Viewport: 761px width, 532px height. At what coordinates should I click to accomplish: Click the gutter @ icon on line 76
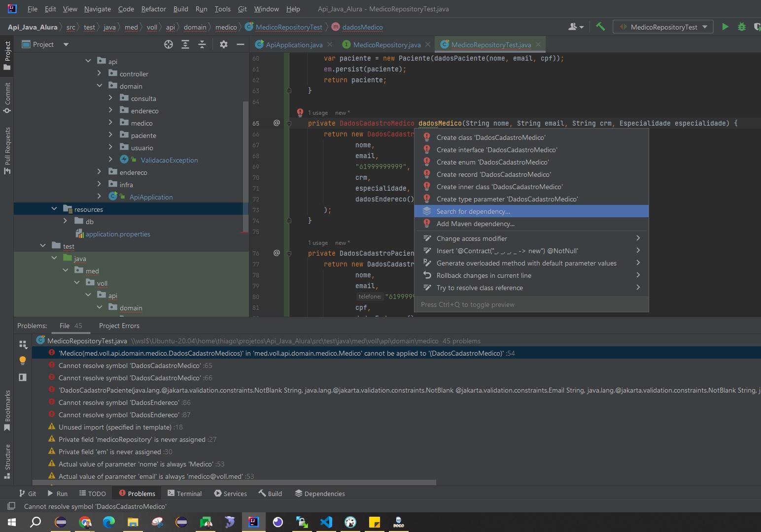pos(277,253)
